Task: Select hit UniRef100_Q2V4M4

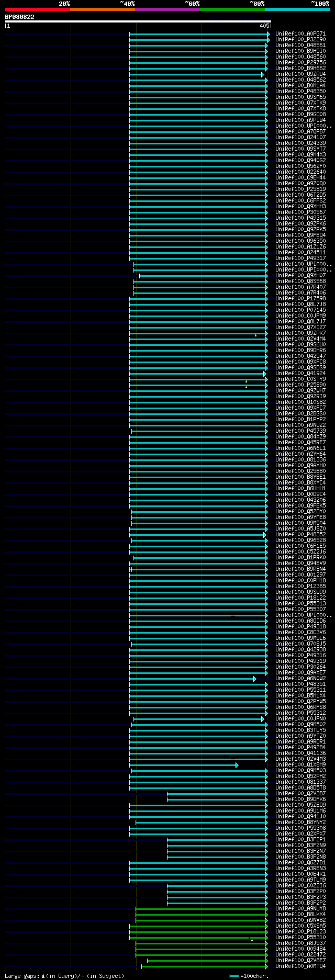Action: click(x=300, y=339)
